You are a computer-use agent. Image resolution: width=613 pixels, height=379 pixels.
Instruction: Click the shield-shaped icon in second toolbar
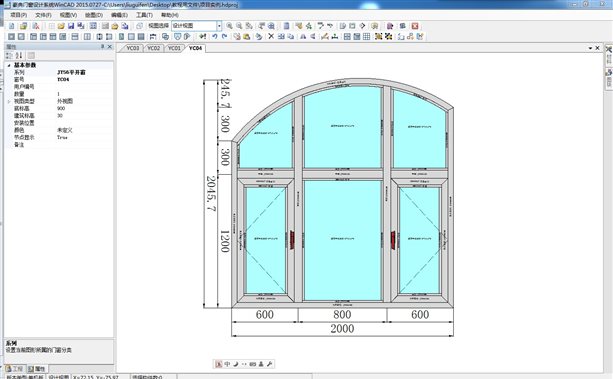[x=177, y=36]
